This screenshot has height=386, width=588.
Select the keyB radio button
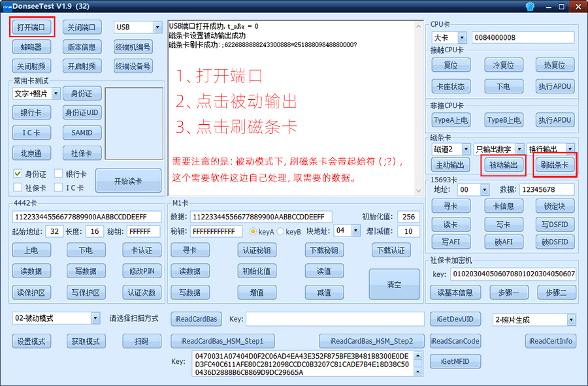point(282,231)
